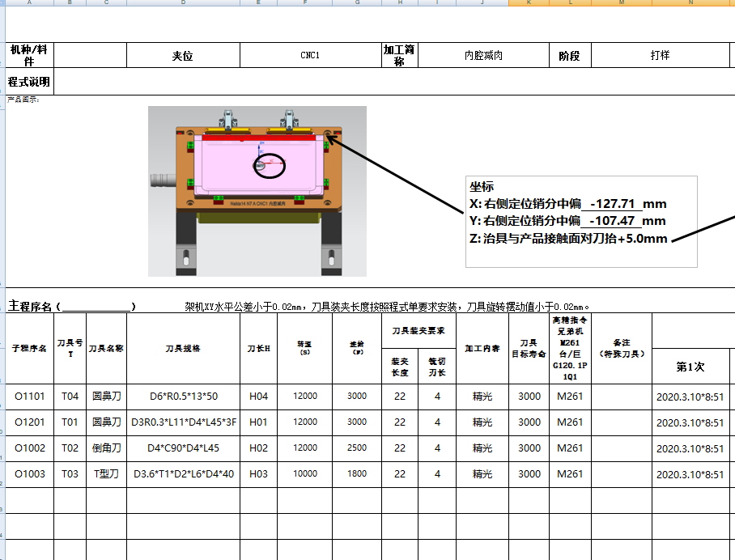Select the 2020.3.10*8:51 timestamp for O1003

[690, 474]
